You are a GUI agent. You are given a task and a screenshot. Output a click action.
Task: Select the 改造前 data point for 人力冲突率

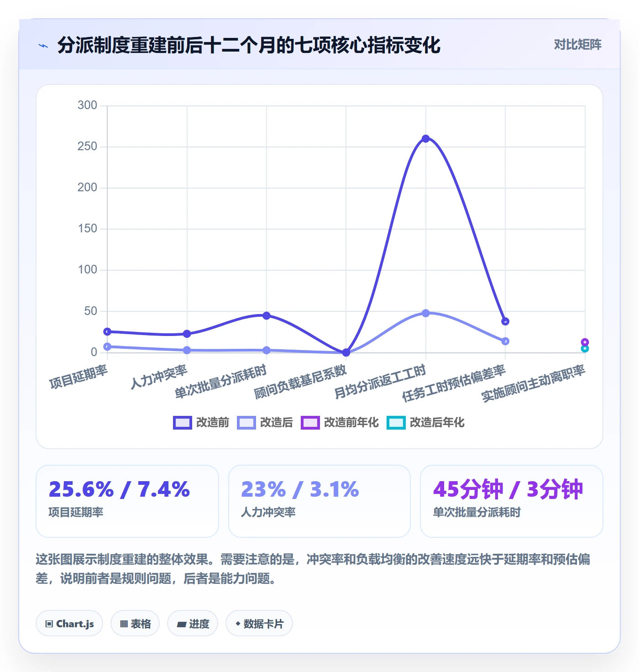pos(187,334)
